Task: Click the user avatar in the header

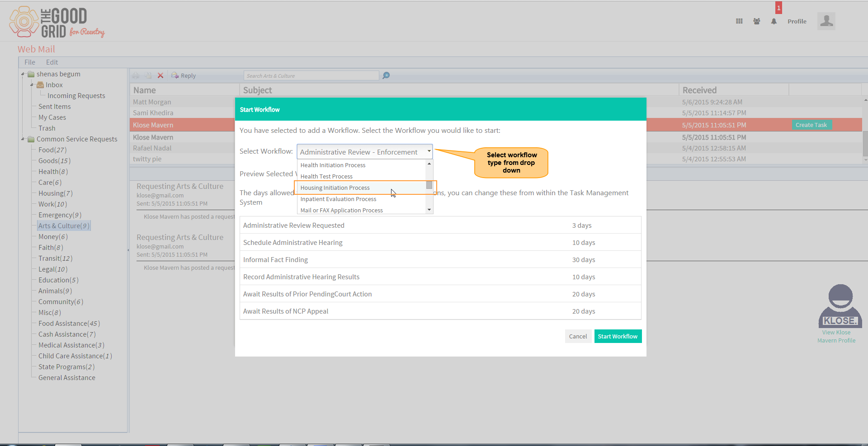Action: click(x=826, y=21)
